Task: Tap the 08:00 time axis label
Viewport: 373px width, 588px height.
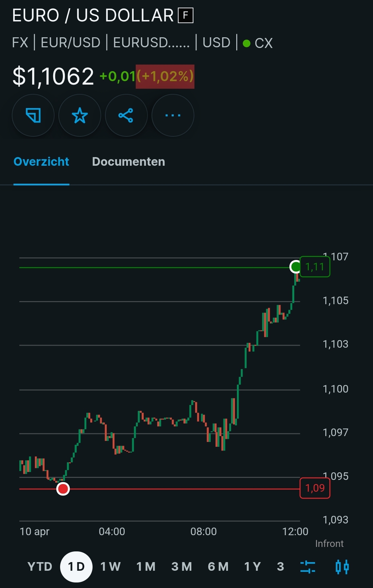Action: [x=203, y=531]
